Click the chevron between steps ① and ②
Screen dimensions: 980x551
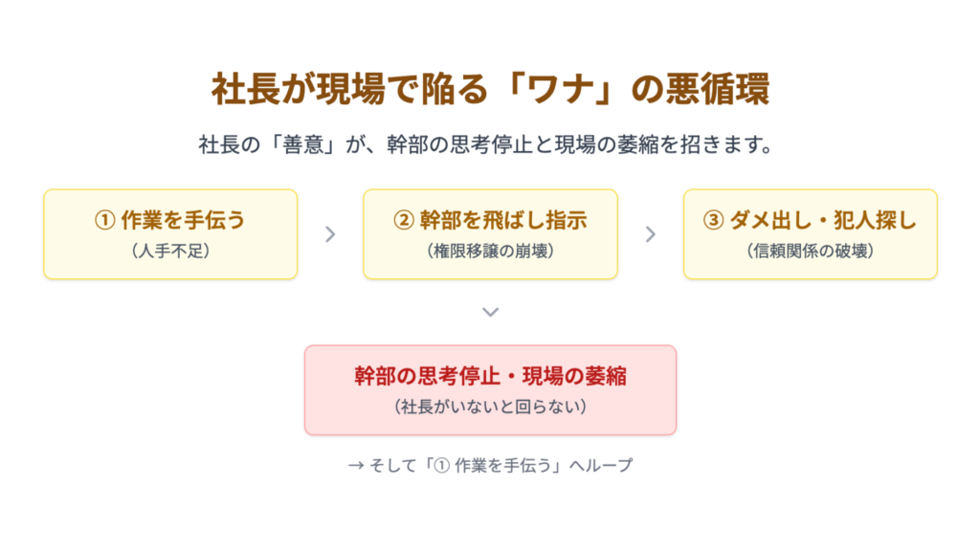point(330,234)
